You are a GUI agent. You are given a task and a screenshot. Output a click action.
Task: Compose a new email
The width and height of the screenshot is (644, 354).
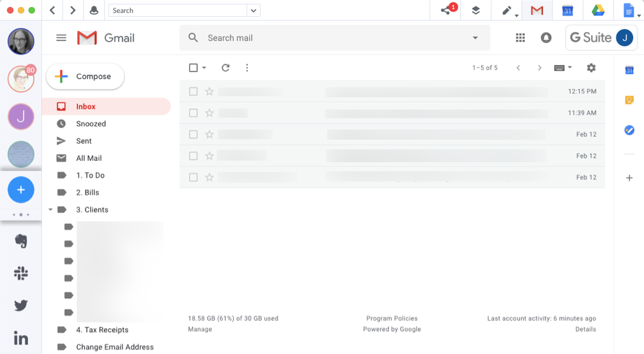(x=85, y=77)
